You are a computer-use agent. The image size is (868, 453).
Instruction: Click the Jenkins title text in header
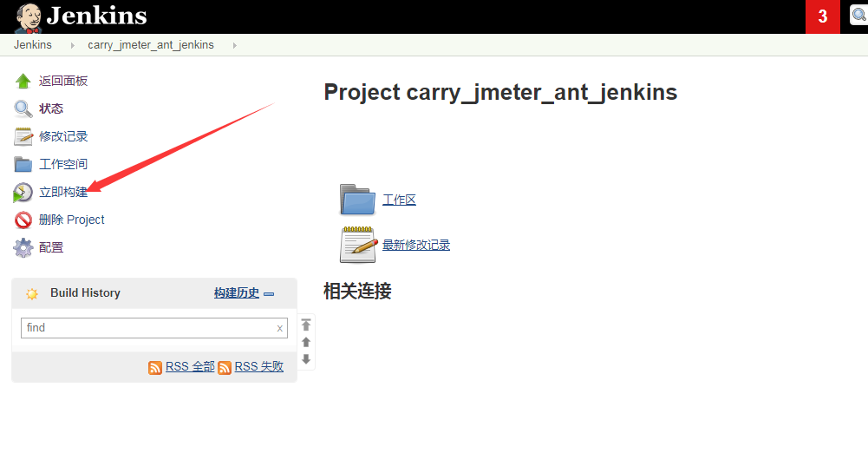(x=97, y=16)
